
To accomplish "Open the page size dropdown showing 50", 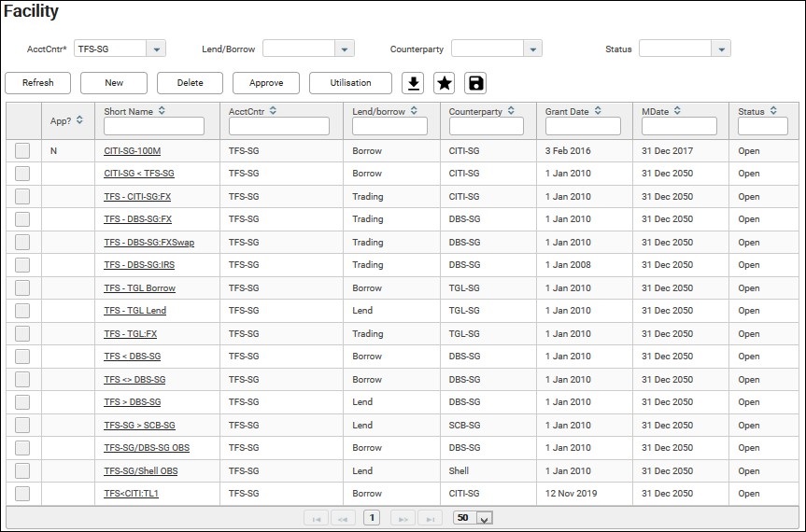I will (x=484, y=518).
